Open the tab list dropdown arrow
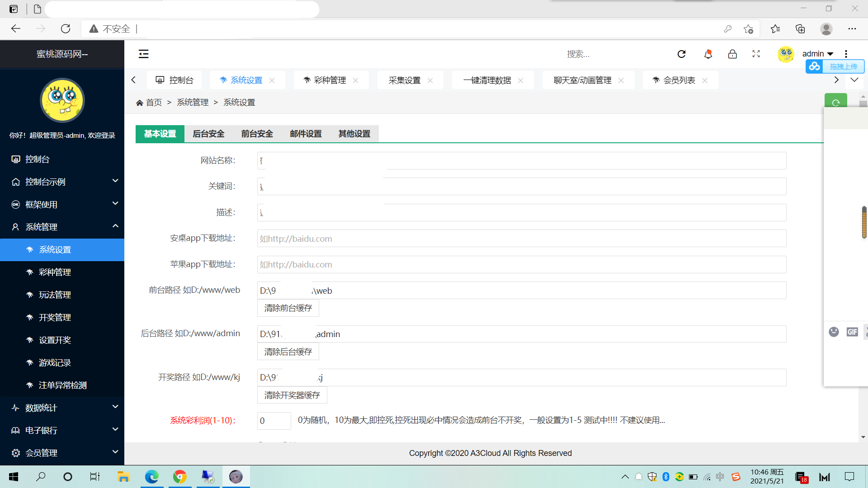868x488 pixels. (854, 80)
